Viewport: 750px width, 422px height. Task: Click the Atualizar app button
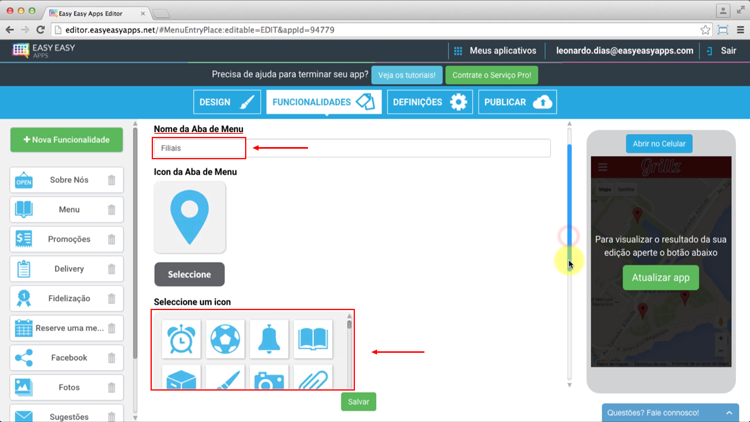[x=660, y=277]
